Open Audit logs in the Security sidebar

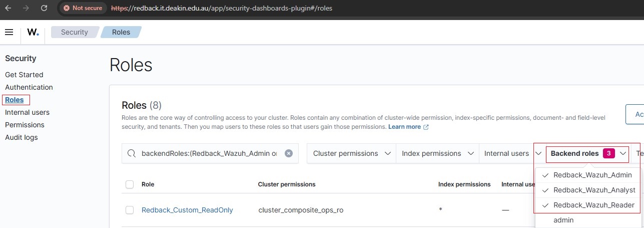pyautogui.click(x=22, y=137)
